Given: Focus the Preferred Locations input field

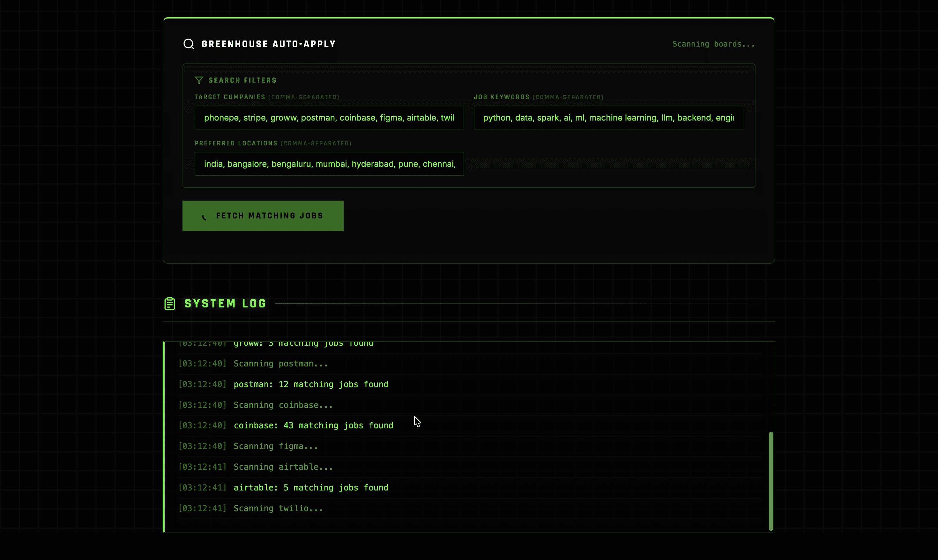Looking at the screenshot, I should [x=329, y=164].
